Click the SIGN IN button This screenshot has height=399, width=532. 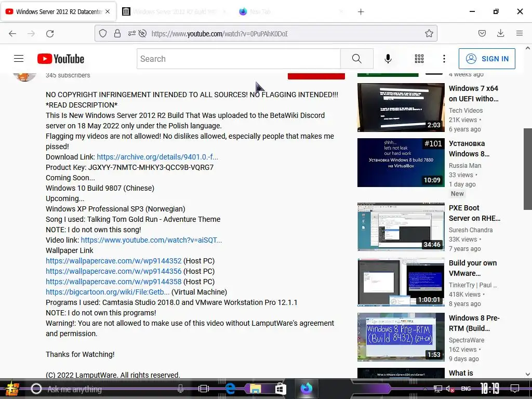(x=487, y=59)
